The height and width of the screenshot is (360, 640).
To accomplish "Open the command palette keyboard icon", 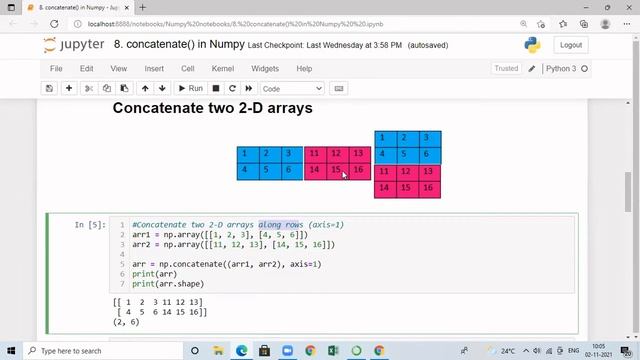I will (x=339, y=89).
